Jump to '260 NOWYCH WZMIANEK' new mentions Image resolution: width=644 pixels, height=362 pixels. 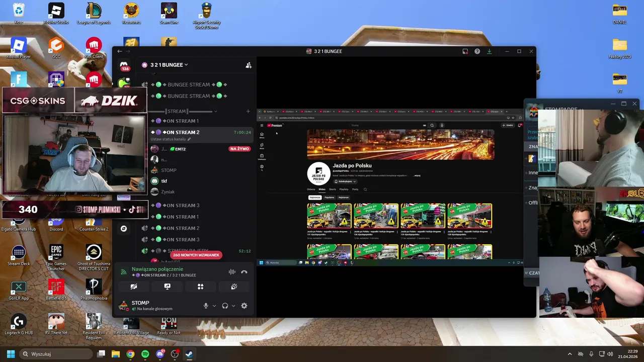(196, 255)
